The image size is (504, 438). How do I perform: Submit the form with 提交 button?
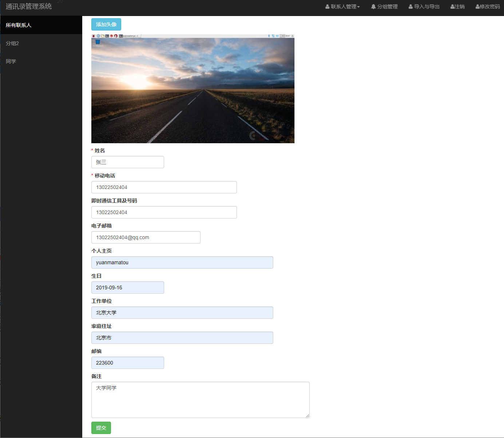click(101, 428)
